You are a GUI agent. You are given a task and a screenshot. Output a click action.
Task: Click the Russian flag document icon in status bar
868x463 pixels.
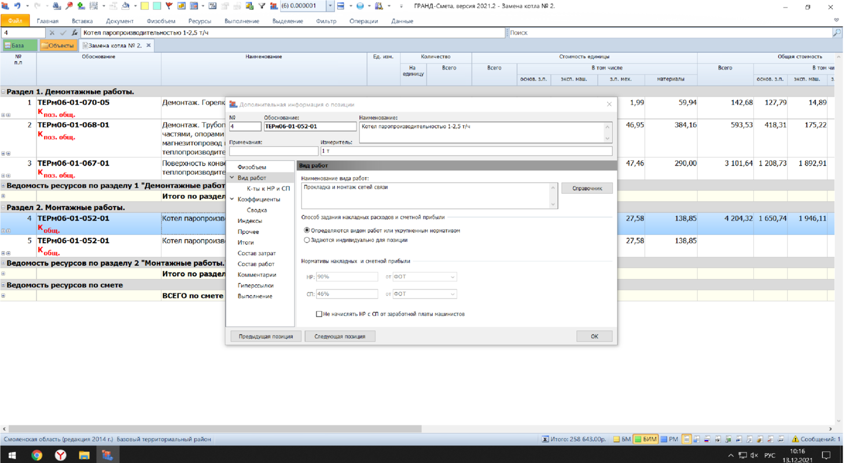(x=707, y=439)
